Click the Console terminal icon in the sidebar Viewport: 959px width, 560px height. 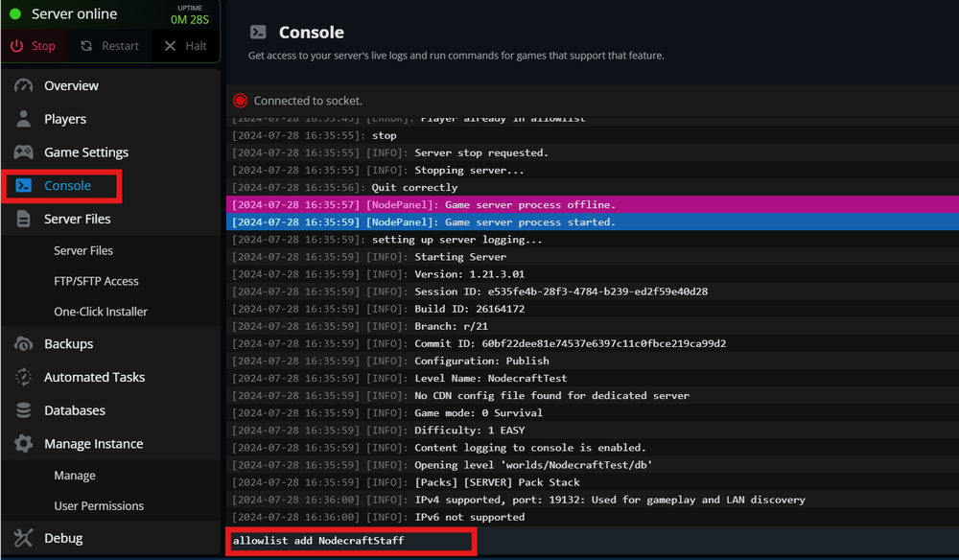click(22, 185)
